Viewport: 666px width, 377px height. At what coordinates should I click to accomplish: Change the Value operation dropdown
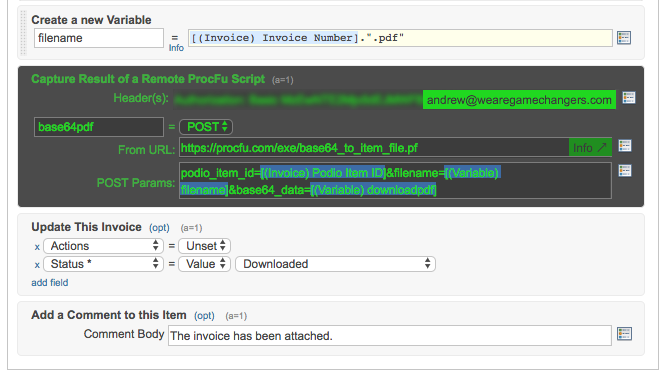(204, 264)
